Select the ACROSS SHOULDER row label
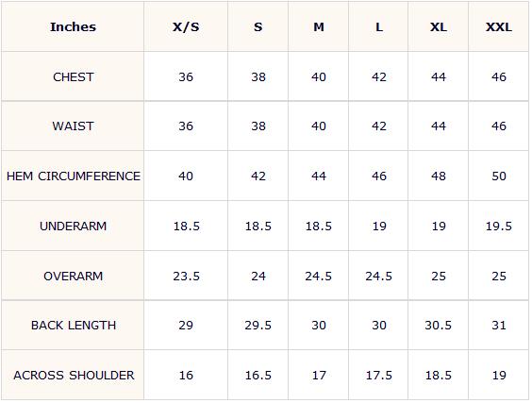This screenshot has height=403, width=532. click(73, 376)
